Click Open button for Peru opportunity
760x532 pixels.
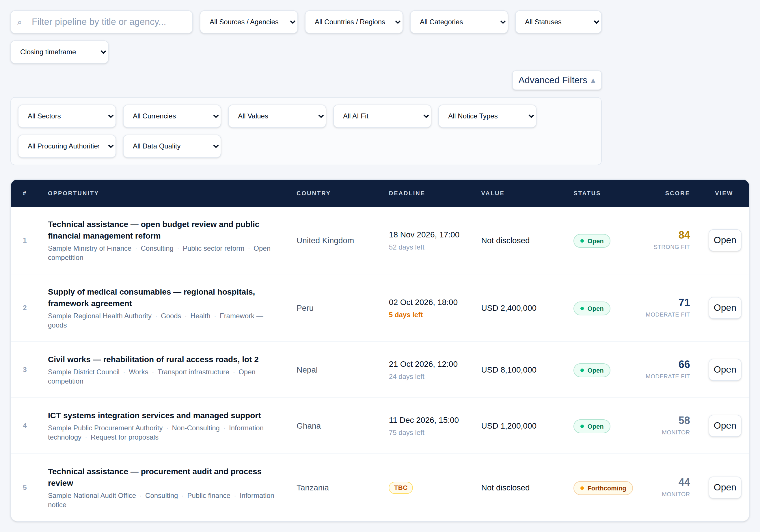(725, 308)
